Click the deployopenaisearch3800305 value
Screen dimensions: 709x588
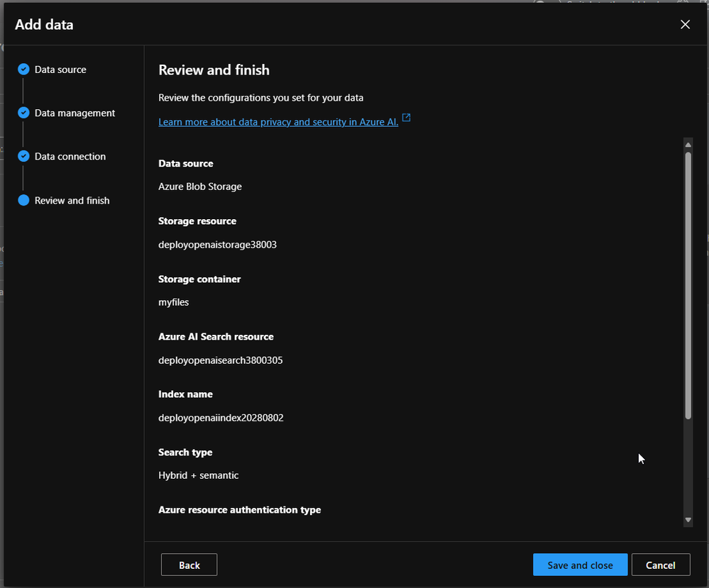(x=221, y=360)
